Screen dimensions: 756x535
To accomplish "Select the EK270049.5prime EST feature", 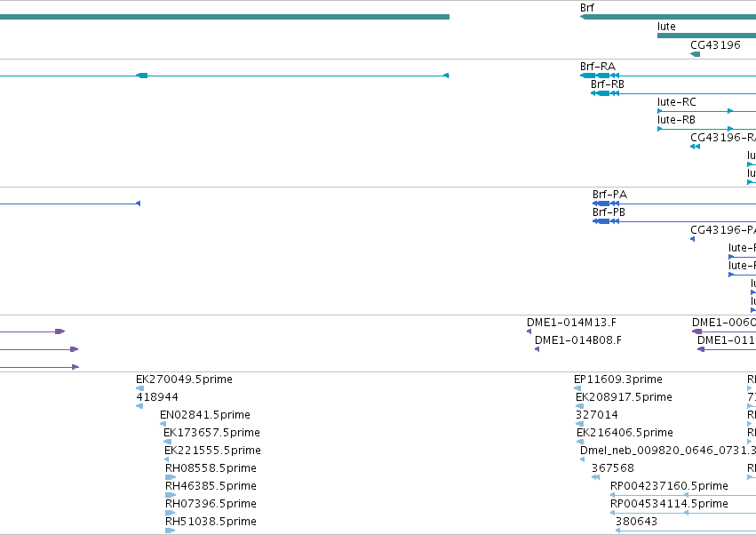I will click(139, 388).
